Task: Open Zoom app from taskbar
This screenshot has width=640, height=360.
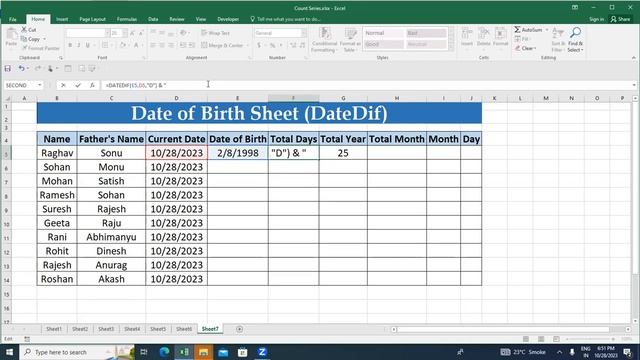Action: [x=262, y=352]
